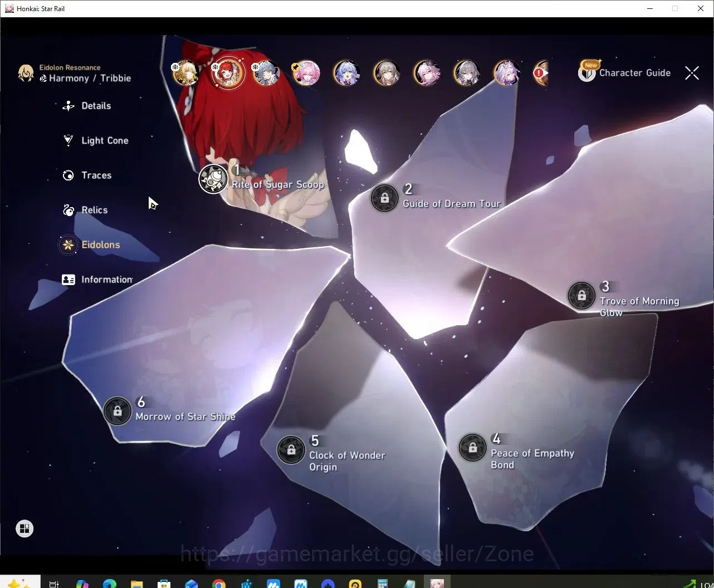Switch to the silver-haired eighth avatar

coord(467,73)
